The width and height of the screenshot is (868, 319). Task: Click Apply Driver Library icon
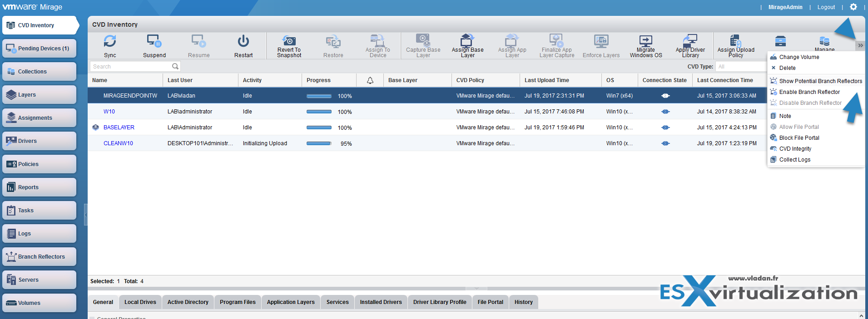[x=690, y=40]
